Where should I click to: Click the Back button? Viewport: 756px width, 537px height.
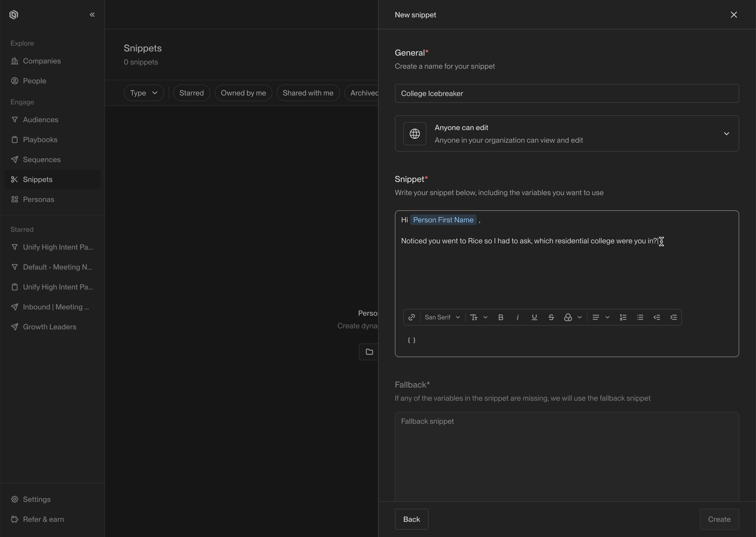[x=411, y=519]
